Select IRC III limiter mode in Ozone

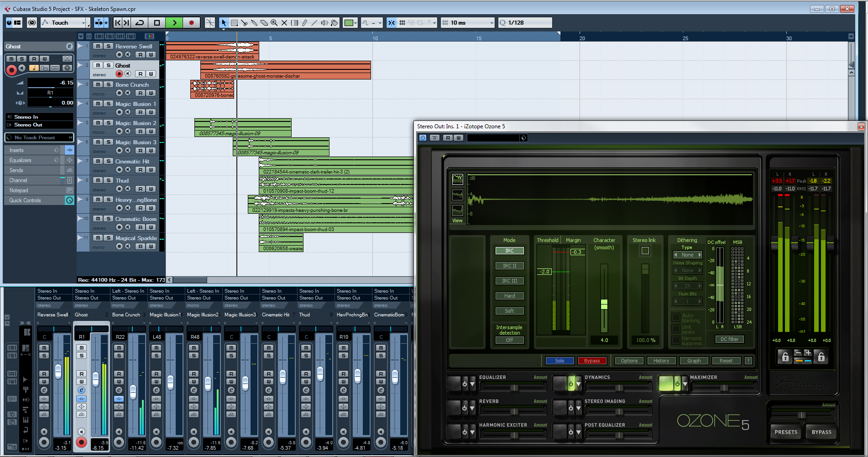509,281
